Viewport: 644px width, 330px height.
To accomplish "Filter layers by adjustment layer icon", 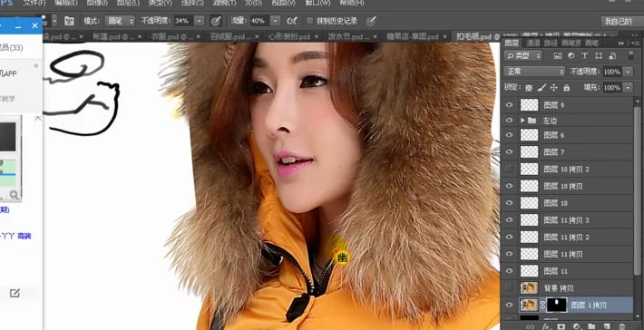I will pos(571,56).
